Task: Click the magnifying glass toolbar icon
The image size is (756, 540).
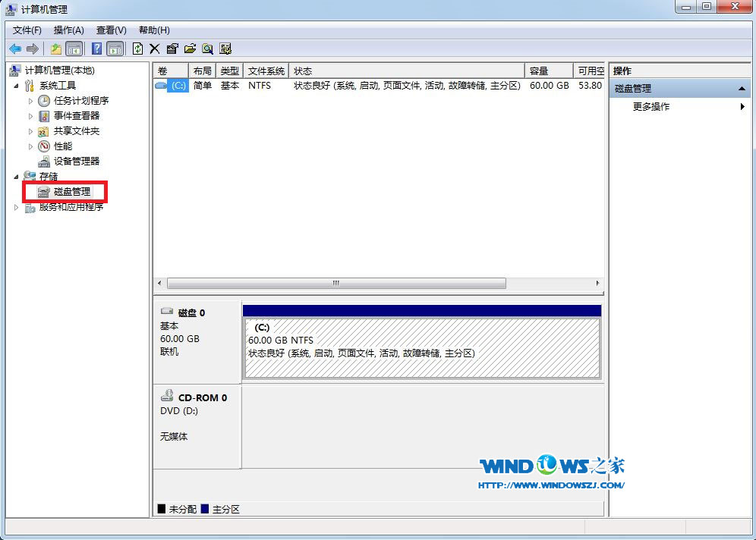Action: coord(207,49)
